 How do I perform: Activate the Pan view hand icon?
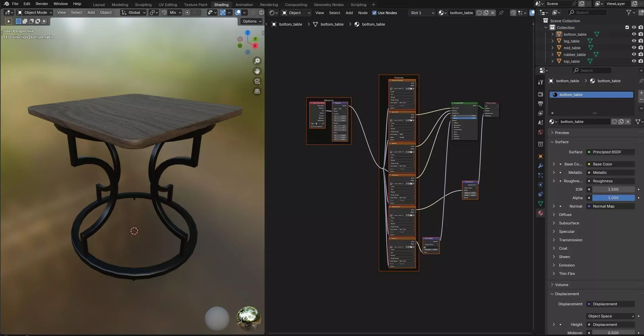[257, 71]
